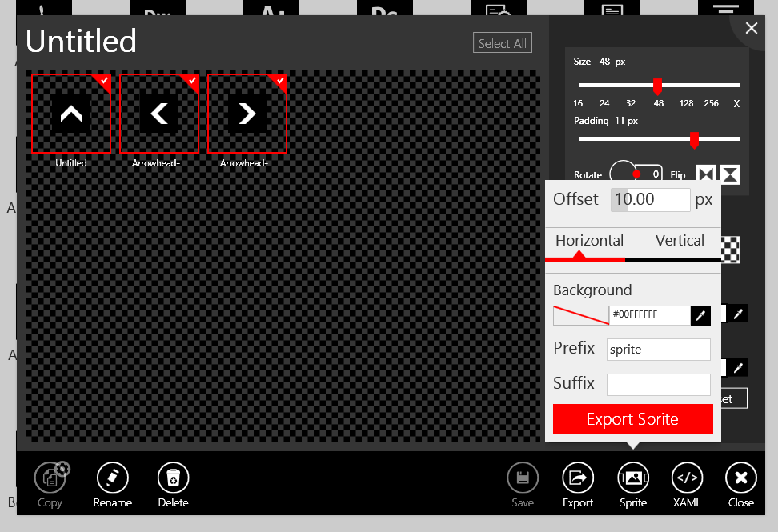The height and width of the screenshot is (532, 778).
Task: Select the Export icon
Action: coord(577,478)
